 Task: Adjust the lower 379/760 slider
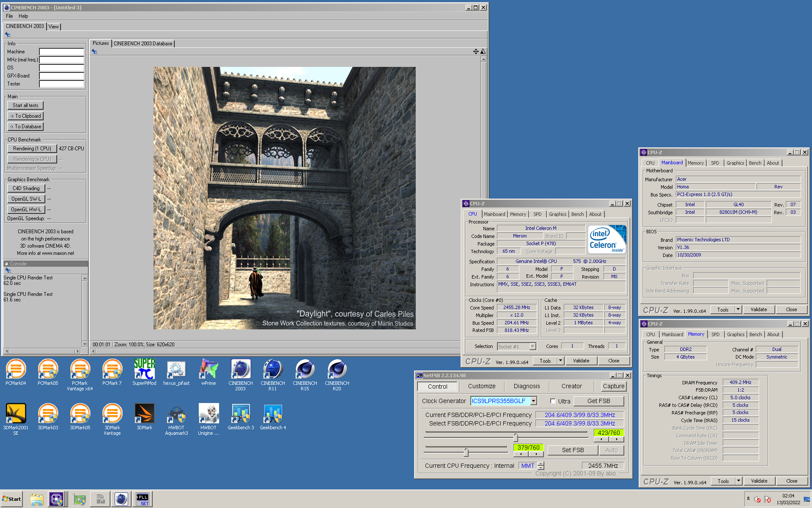[x=466, y=453]
